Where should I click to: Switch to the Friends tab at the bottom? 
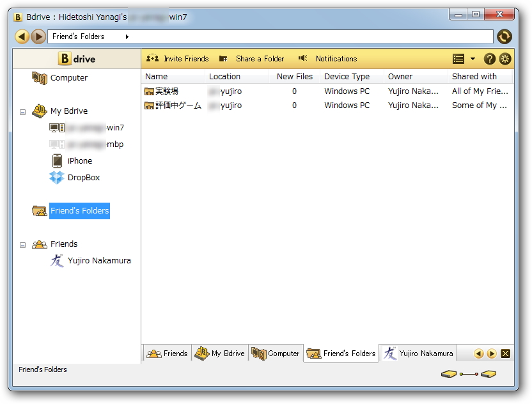click(x=167, y=353)
